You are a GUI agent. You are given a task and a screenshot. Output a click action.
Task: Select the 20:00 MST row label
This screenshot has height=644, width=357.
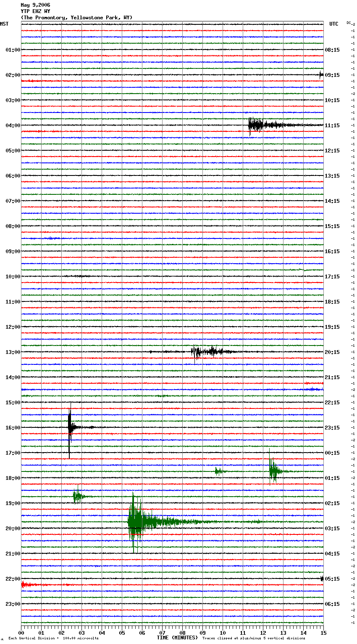click(x=13, y=529)
